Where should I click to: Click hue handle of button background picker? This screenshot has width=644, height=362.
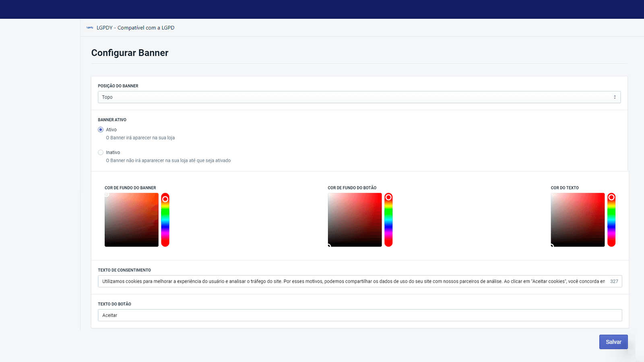(x=388, y=197)
